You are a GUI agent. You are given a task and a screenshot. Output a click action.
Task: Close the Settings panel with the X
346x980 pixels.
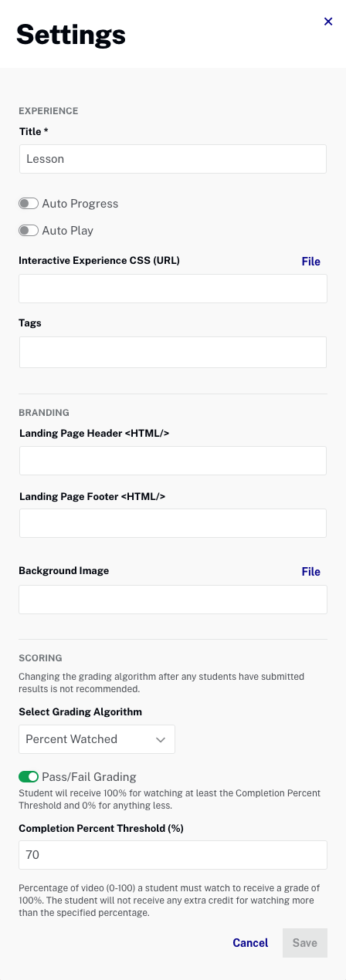(x=328, y=22)
